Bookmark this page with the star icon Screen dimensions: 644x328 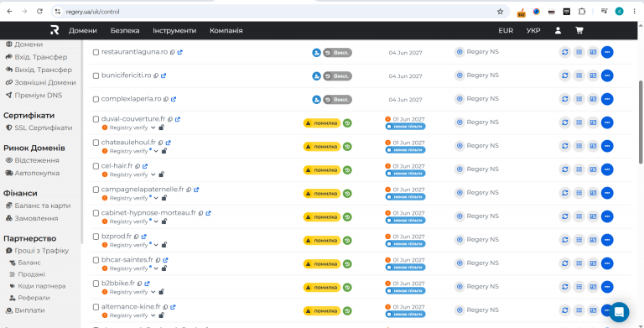(x=500, y=12)
